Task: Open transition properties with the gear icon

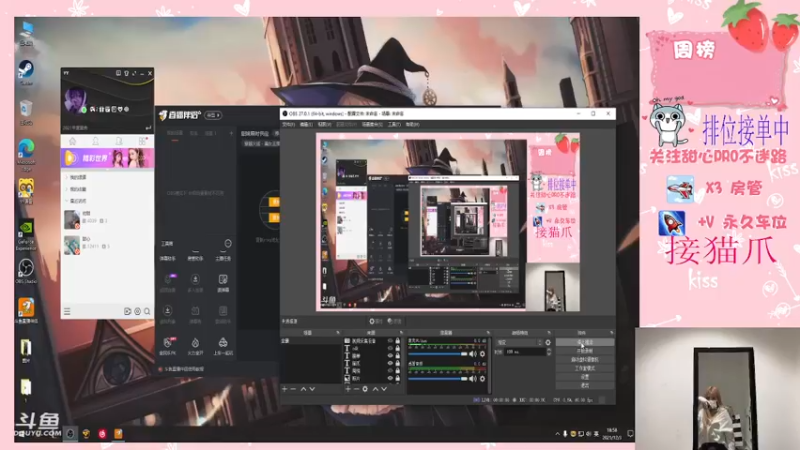Action: (548, 342)
